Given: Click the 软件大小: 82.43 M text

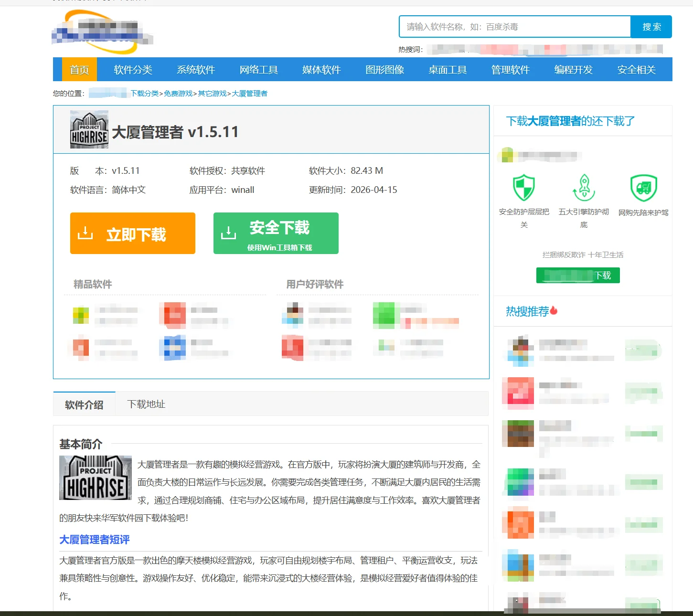Looking at the screenshot, I should 346,170.
